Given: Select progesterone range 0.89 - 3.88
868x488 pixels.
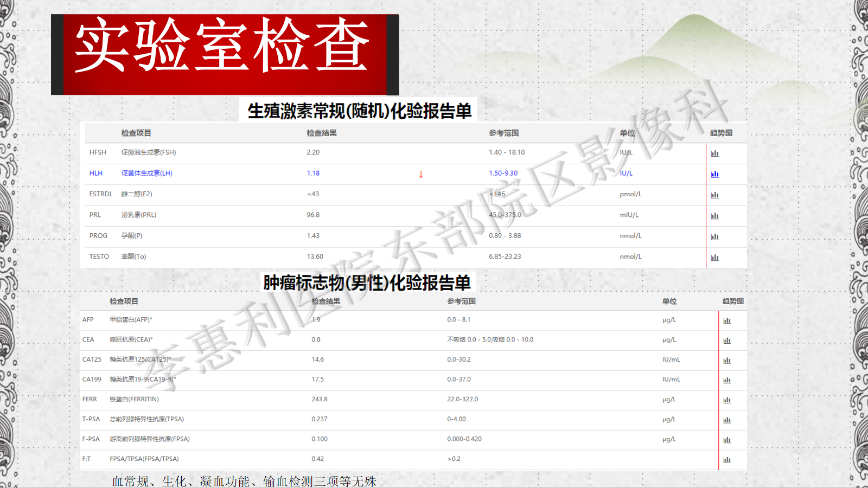Looking at the screenshot, I should coord(505,236).
